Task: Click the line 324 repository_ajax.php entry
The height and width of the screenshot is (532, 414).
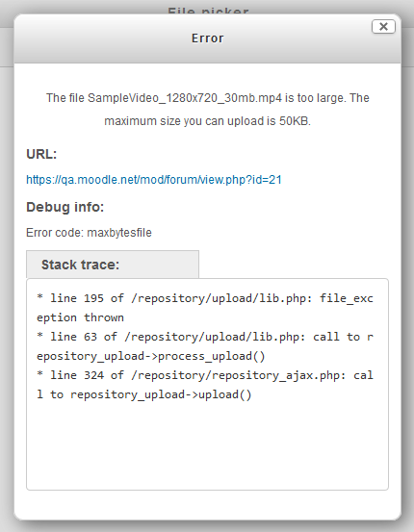Action: (205, 385)
